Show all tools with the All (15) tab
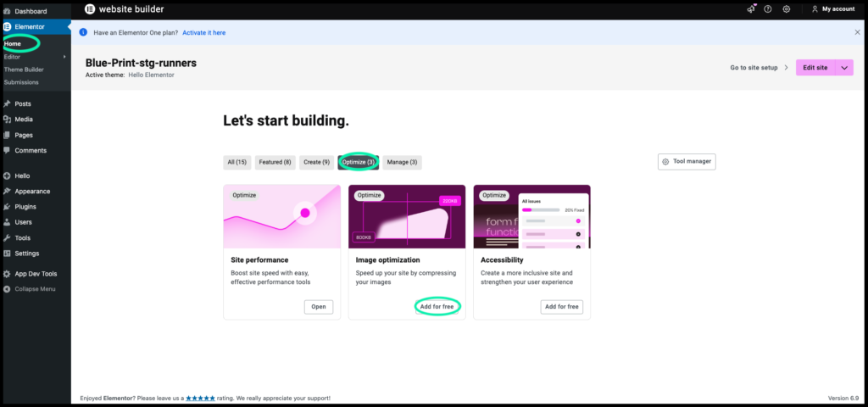 point(236,162)
